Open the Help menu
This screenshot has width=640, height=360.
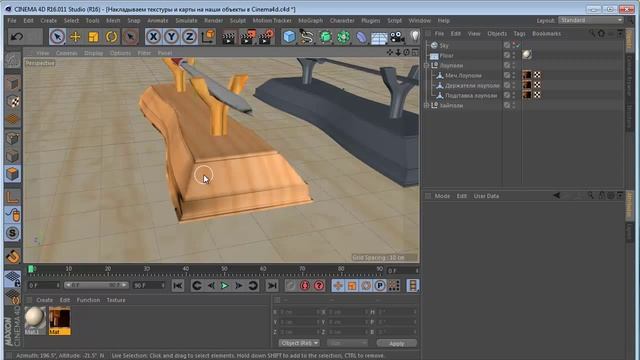(x=444, y=20)
